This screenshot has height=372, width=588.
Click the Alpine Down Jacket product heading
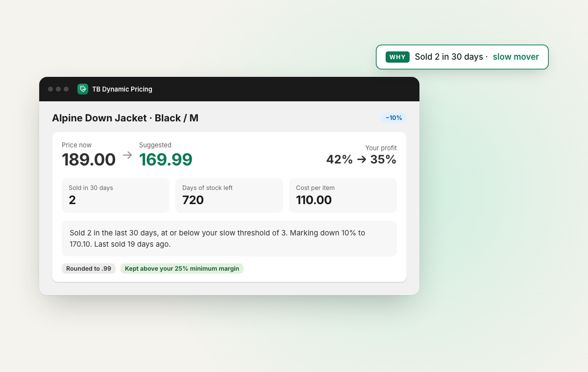125,118
